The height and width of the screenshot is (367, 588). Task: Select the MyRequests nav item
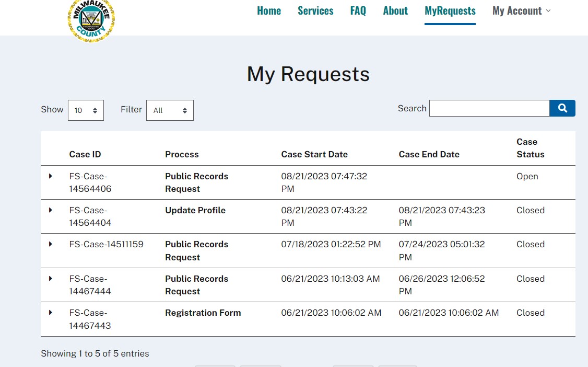450,11
